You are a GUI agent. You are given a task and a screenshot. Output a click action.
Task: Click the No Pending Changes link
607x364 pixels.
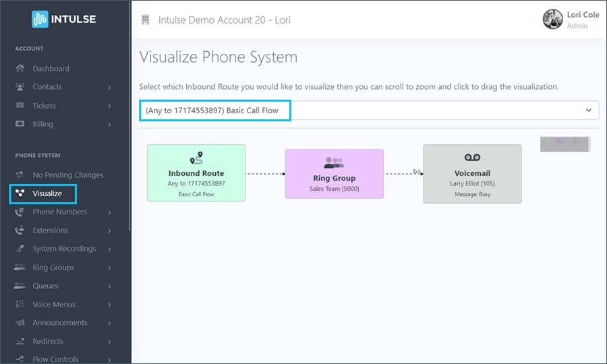pyautogui.click(x=67, y=175)
